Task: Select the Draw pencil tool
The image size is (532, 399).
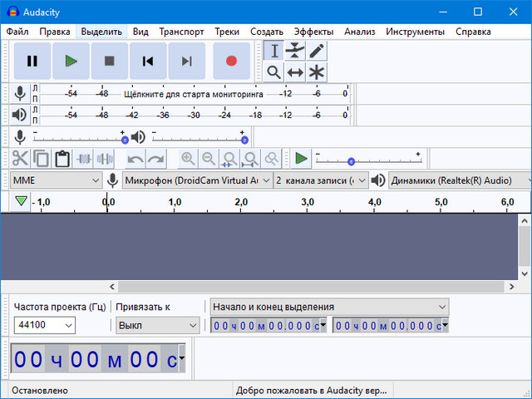Action: tap(317, 51)
